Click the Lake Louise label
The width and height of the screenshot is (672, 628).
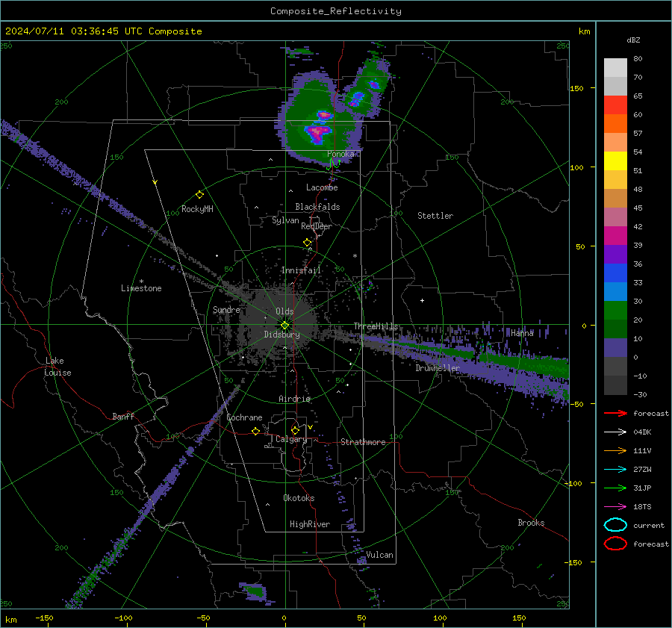coord(57,367)
